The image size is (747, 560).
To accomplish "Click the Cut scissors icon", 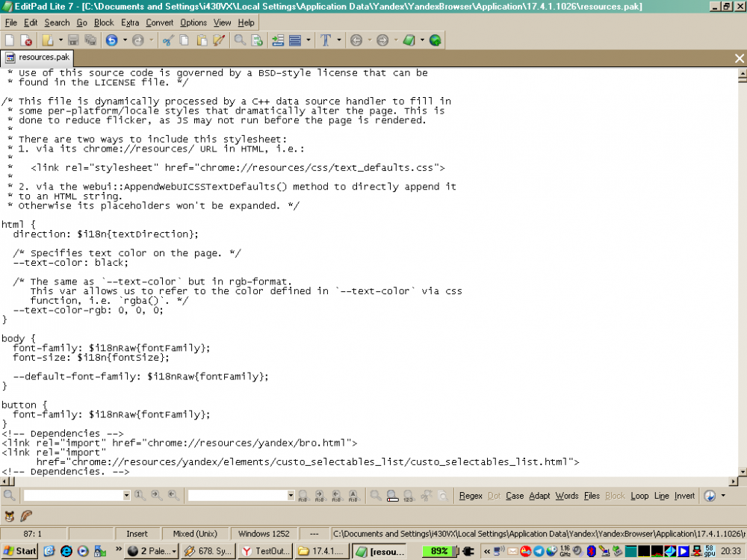I will point(168,40).
